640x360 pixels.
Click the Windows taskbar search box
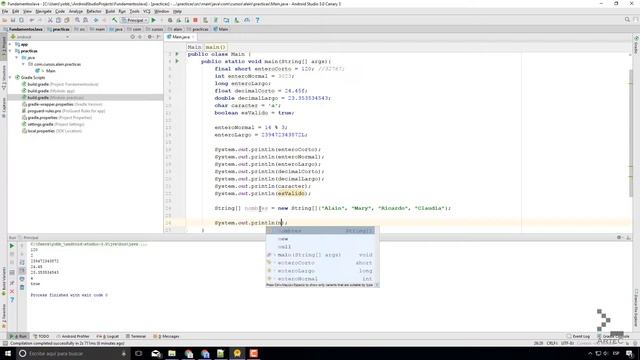pyautogui.click(x=73, y=353)
